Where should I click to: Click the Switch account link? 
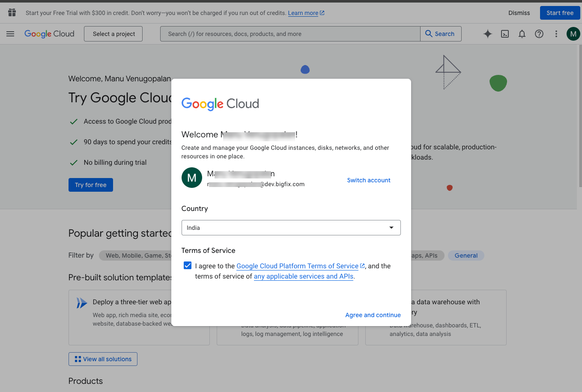pyautogui.click(x=368, y=180)
